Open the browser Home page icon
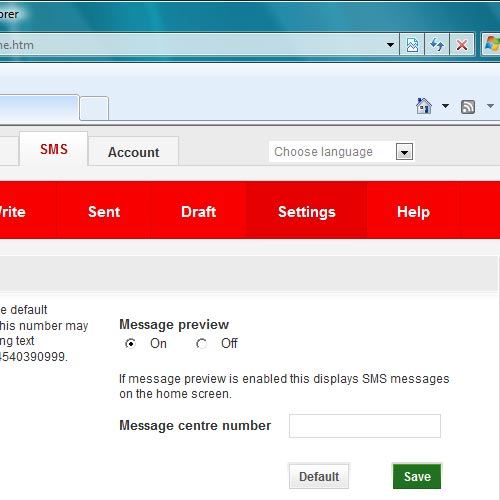 tap(424, 106)
